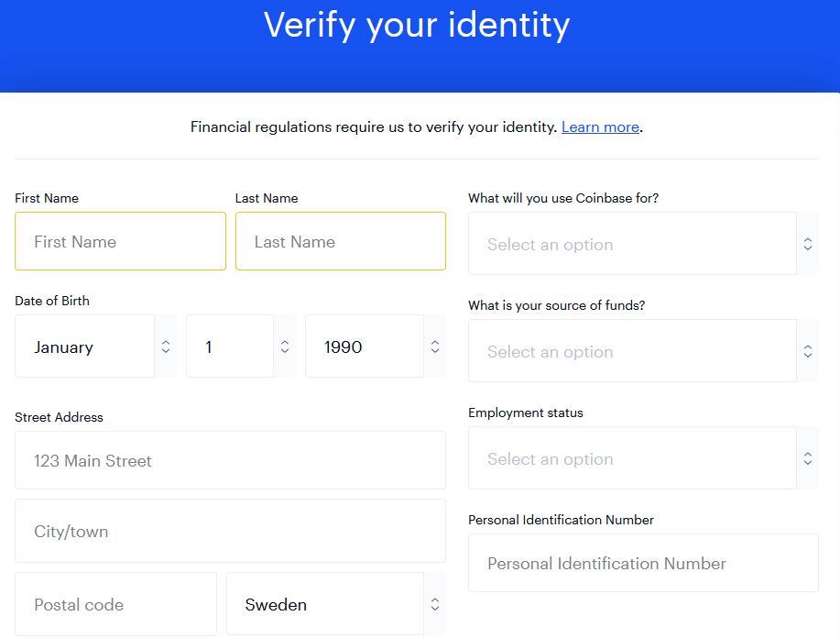Image resolution: width=840 pixels, height=638 pixels.
Task: Click arrows icon beside Employment status
Action: 808,459
